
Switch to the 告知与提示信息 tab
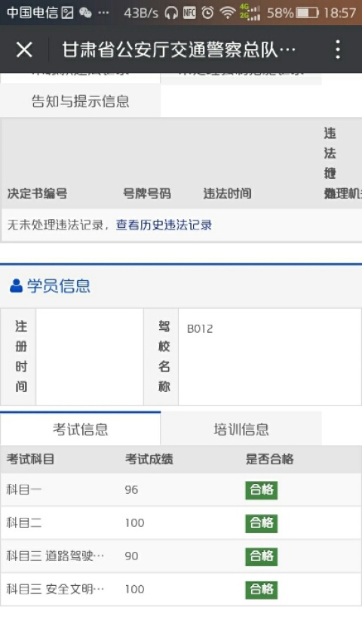tap(81, 101)
